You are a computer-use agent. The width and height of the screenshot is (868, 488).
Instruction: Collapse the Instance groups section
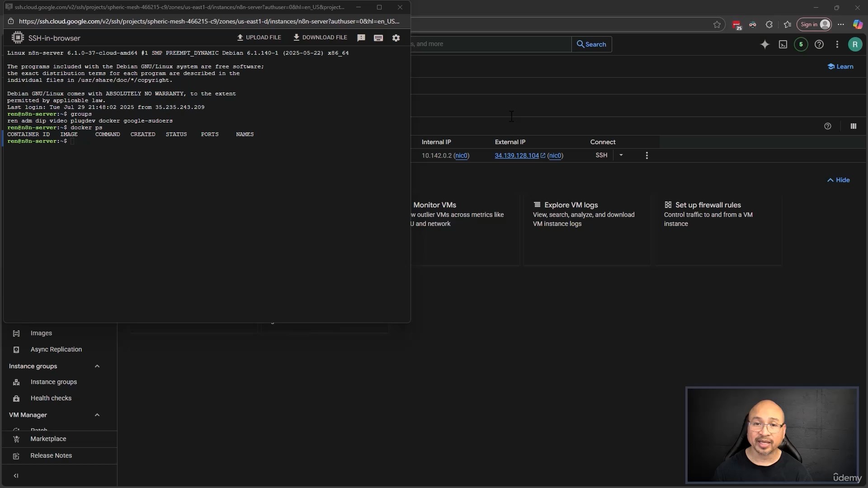pos(97,366)
